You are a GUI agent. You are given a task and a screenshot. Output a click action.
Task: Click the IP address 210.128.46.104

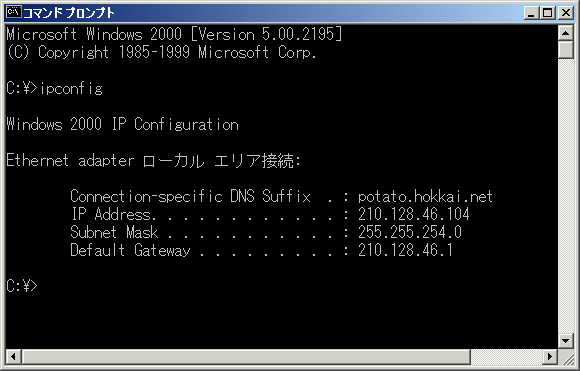click(x=414, y=214)
